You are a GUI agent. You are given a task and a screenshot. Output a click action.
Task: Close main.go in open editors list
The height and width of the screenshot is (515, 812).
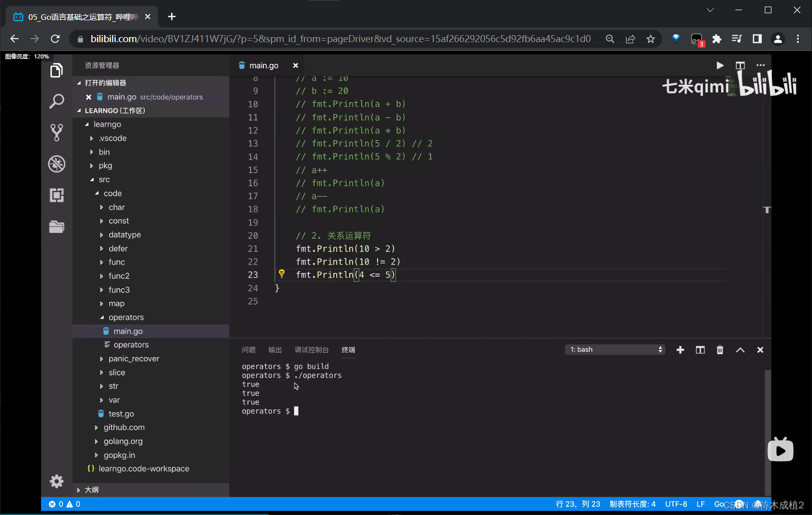coord(89,97)
